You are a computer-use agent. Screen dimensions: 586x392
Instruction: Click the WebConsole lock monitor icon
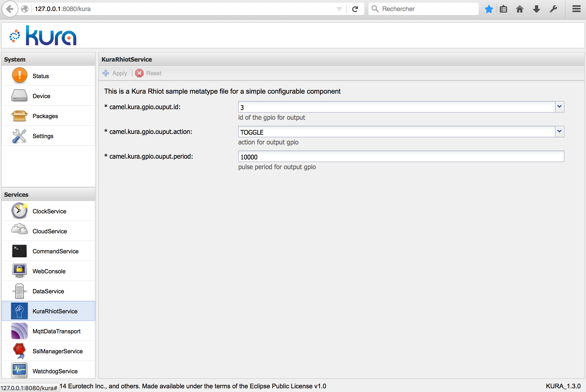click(x=19, y=271)
